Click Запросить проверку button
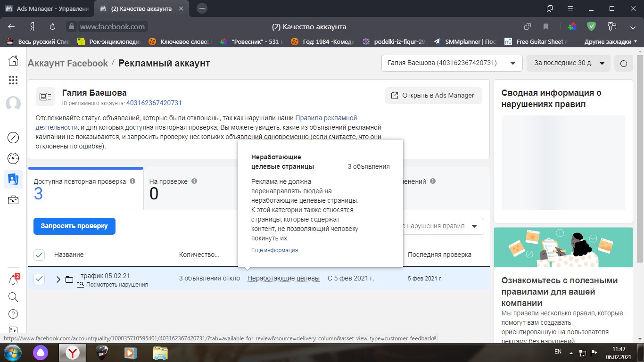Screen dimensions: 644x362 (x=74, y=226)
